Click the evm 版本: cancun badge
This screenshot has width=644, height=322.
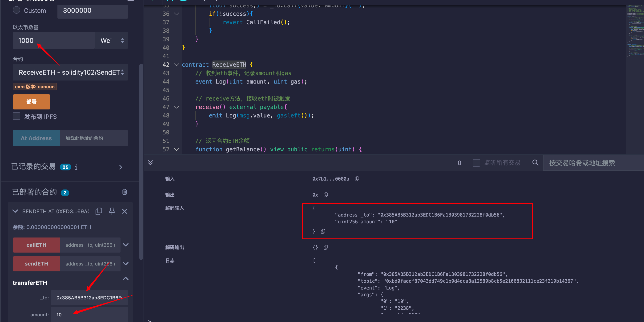pos(35,86)
